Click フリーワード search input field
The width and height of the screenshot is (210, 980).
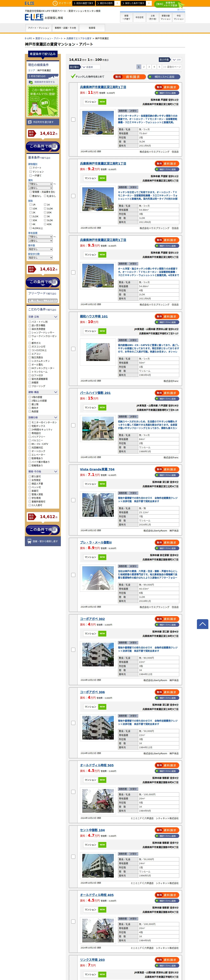[43, 301]
